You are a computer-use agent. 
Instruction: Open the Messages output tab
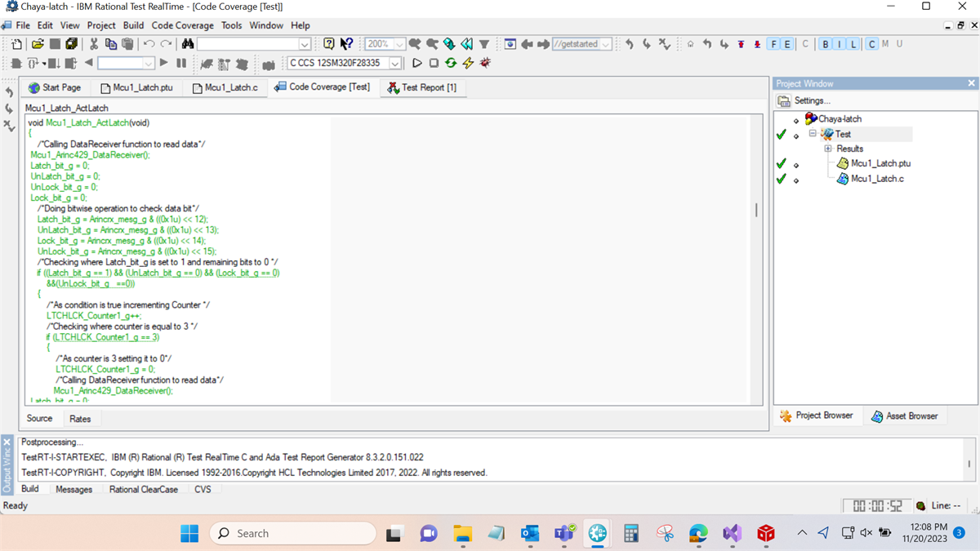click(x=73, y=489)
